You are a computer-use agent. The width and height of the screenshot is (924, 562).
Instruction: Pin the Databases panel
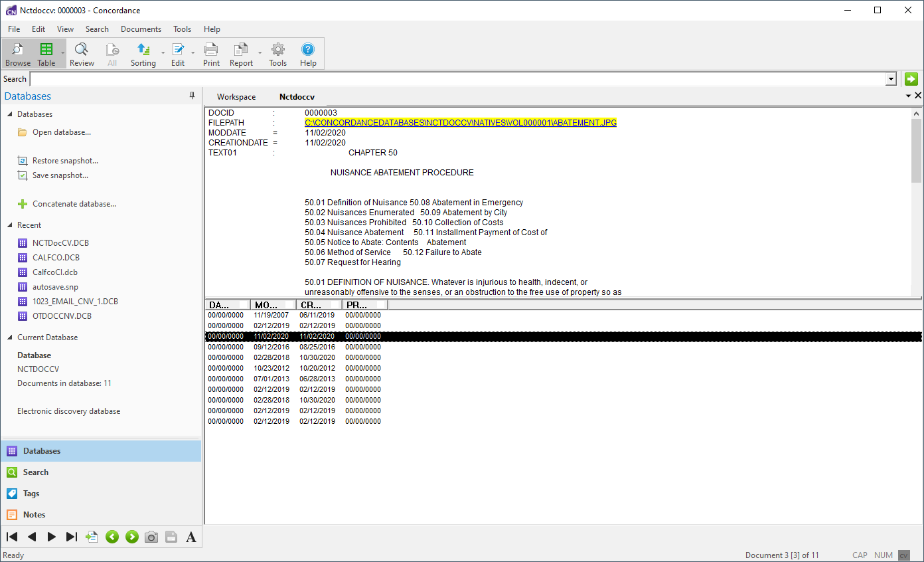(x=193, y=96)
